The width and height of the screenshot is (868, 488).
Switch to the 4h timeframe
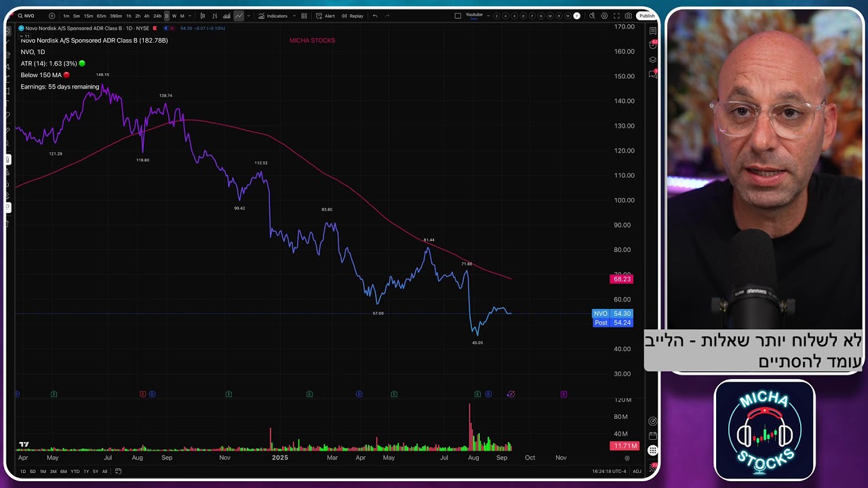pyautogui.click(x=146, y=16)
